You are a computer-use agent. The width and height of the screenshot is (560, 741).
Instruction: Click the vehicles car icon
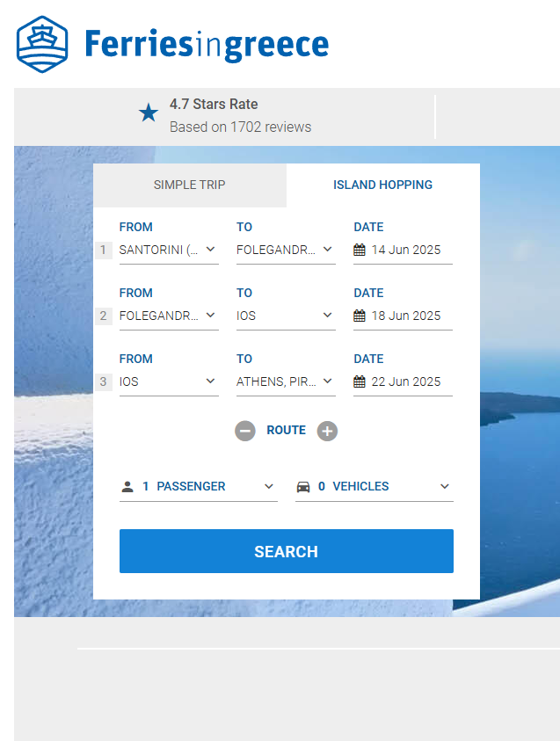303,487
